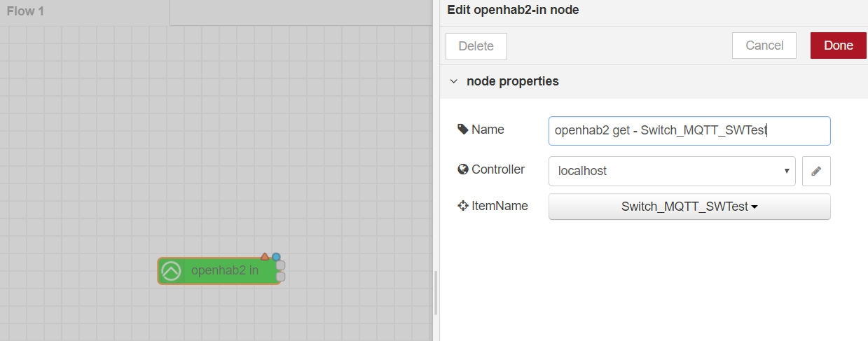The image size is (868, 341).
Task: Open the Controller localhost dropdown
Action: [x=671, y=171]
